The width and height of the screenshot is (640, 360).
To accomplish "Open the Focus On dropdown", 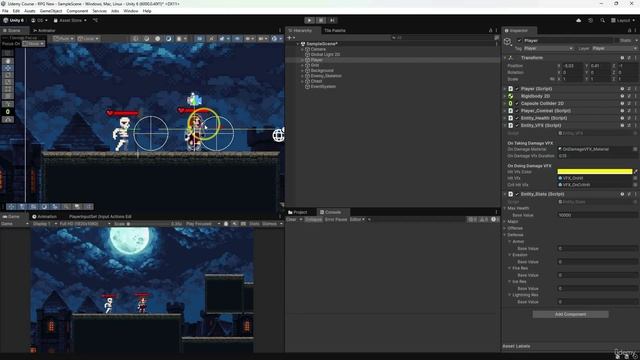I will (33, 44).
